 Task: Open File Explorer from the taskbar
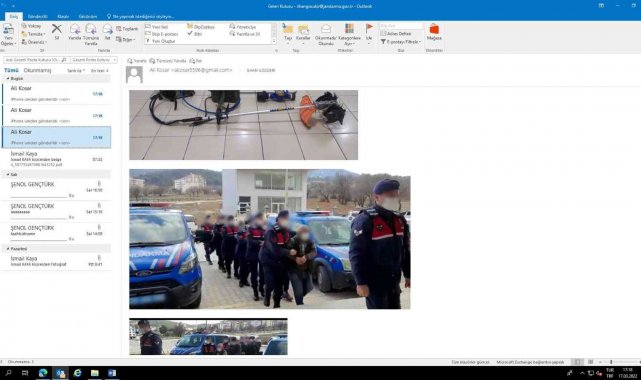click(94, 373)
